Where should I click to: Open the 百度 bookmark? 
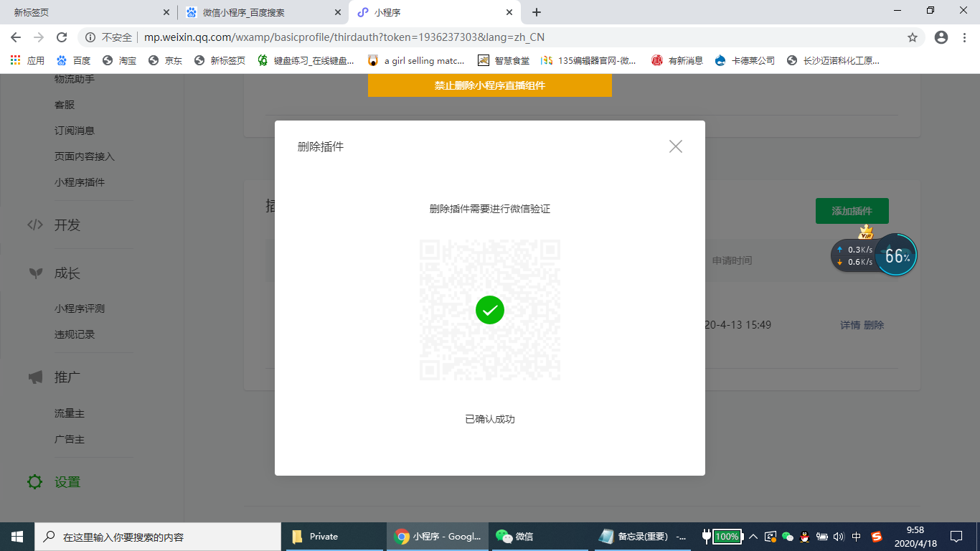tap(73, 60)
